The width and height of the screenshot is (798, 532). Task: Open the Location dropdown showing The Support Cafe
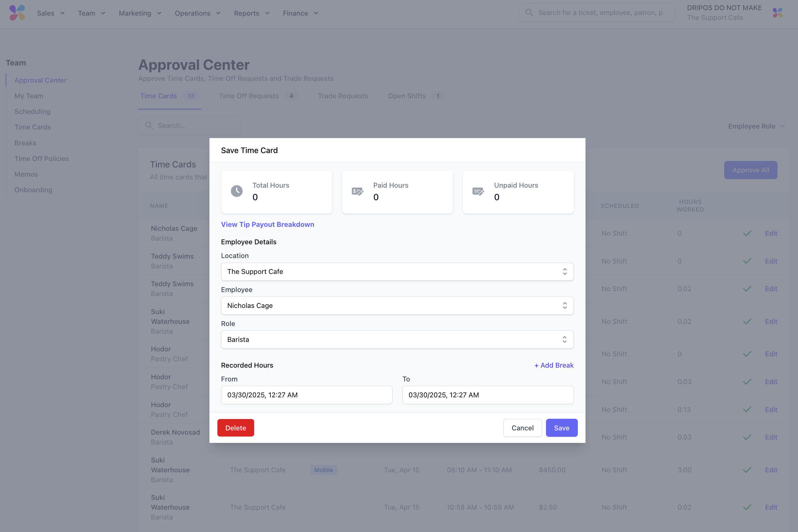coord(397,272)
